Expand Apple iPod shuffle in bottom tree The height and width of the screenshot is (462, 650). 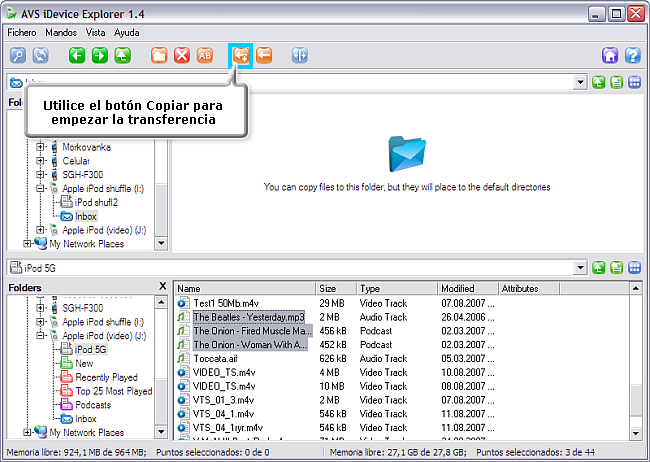(40, 322)
